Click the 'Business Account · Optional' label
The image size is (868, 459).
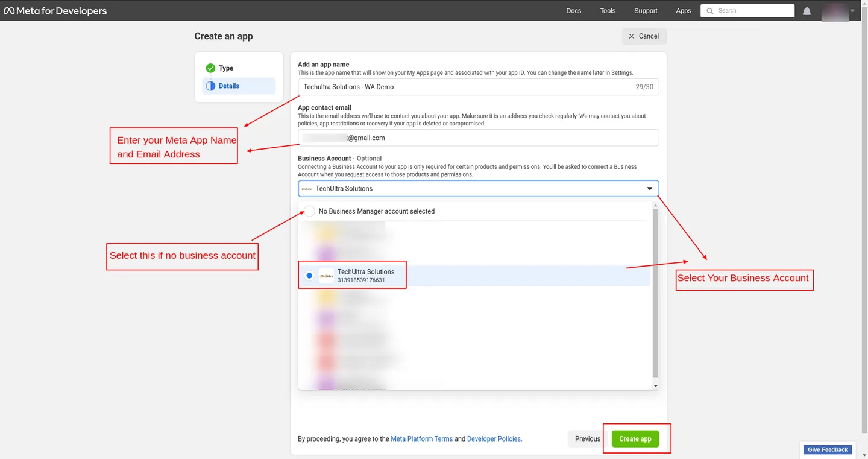[340, 159]
